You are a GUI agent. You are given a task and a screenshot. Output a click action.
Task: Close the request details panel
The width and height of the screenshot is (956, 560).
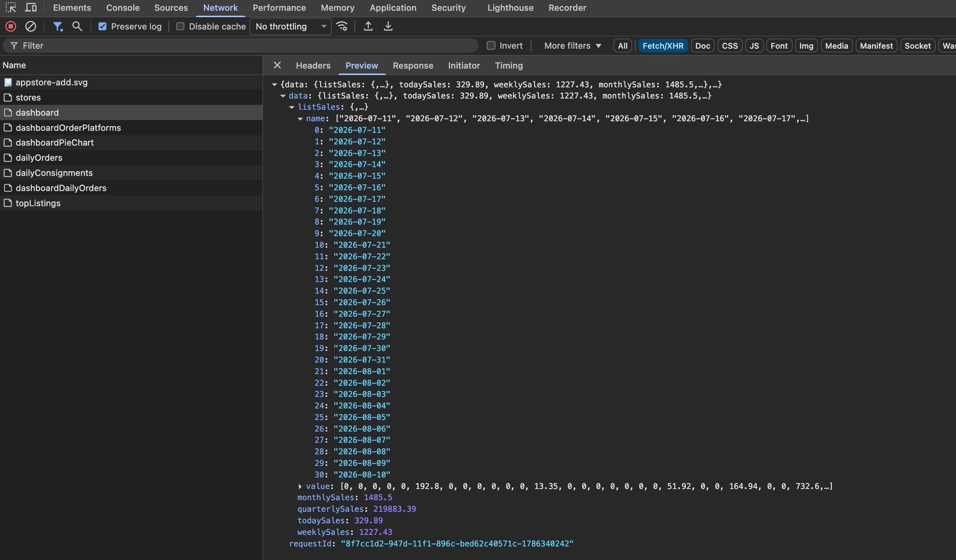pos(277,65)
